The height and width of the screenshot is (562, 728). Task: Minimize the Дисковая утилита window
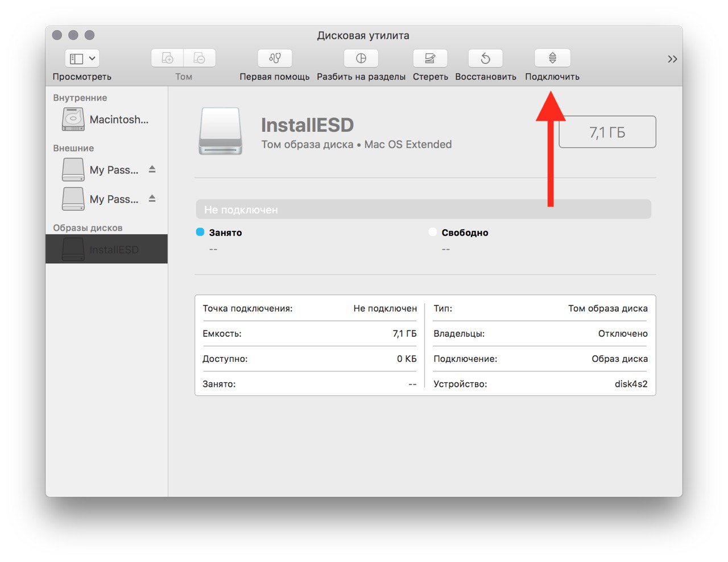click(x=73, y=35)
